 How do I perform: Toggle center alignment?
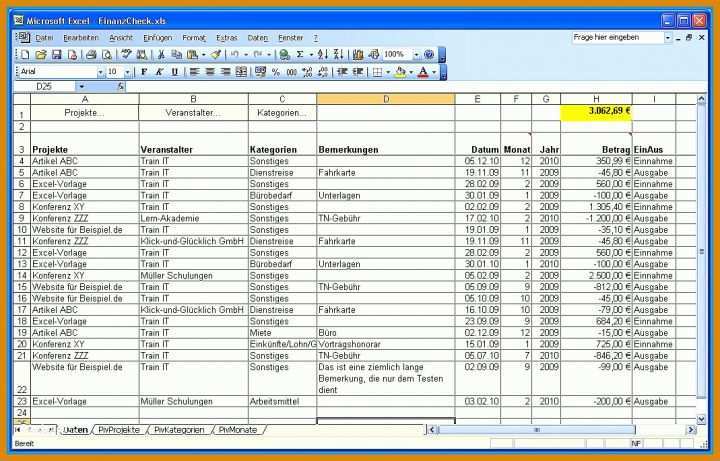[210, 72]
